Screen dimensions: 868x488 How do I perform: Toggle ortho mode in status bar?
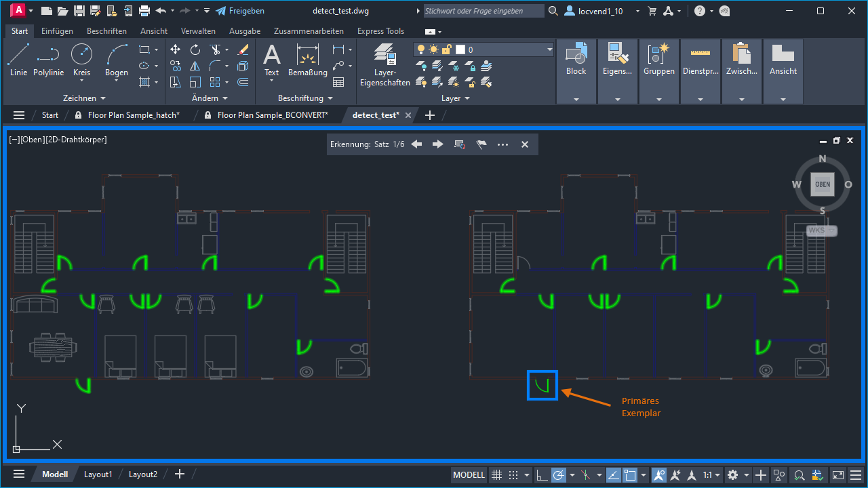542,474
